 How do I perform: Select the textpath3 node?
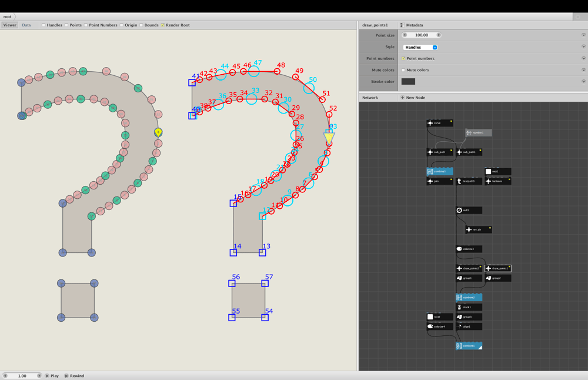(469, 181)
